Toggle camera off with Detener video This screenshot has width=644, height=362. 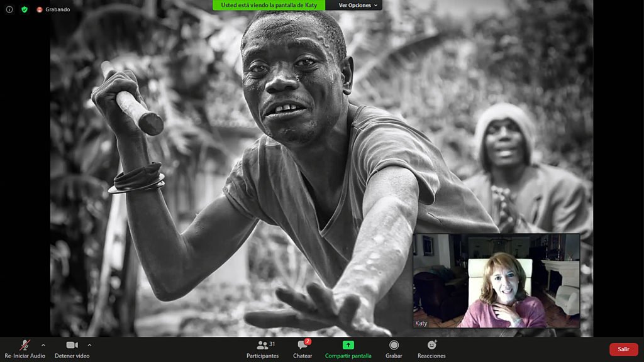click(x=72, y=349)
